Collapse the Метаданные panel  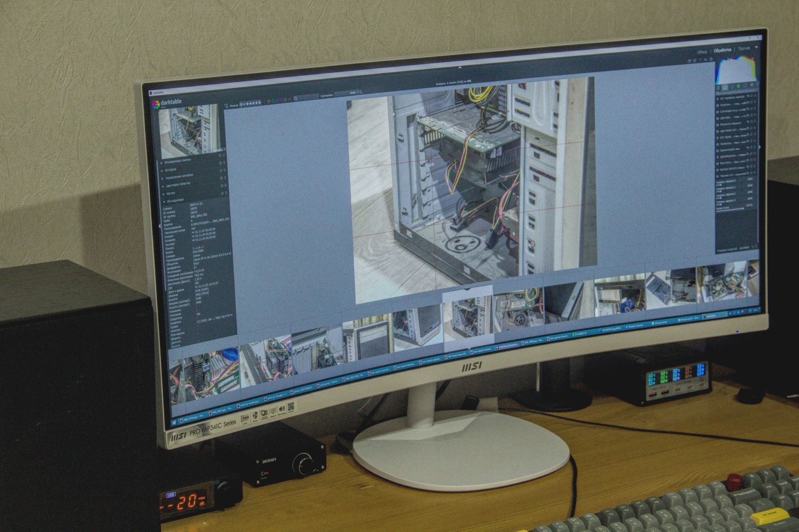click(x=164, y=202)
